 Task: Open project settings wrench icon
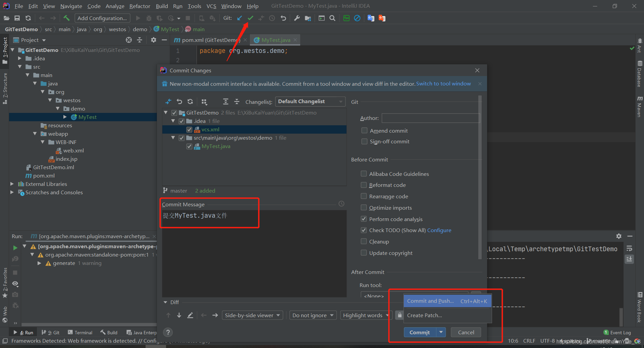pos(297,18)
